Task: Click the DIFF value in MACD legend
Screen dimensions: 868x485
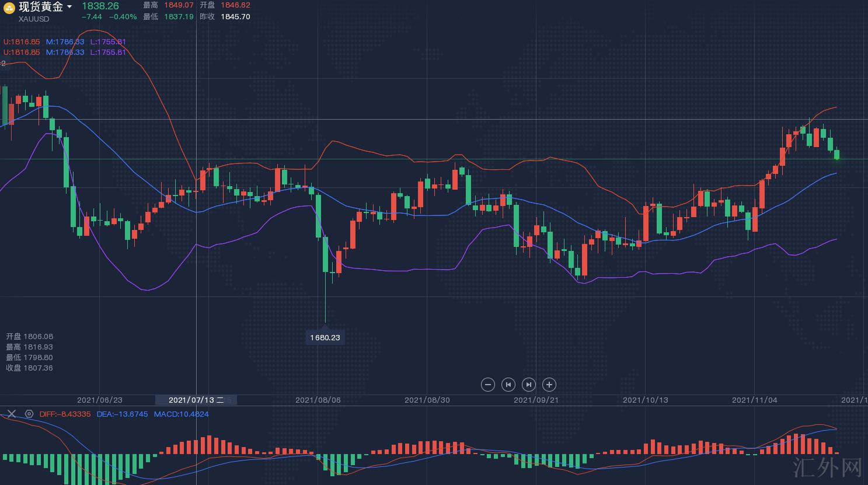Action: tap(65, 414)
